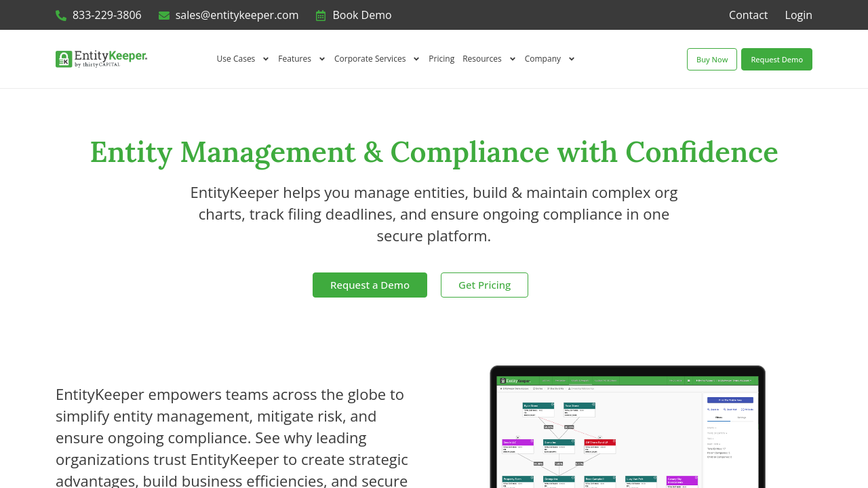Open the Book Demo link
Image resolution: width=868 pixels, height=488 pixels.
[361, 15]
